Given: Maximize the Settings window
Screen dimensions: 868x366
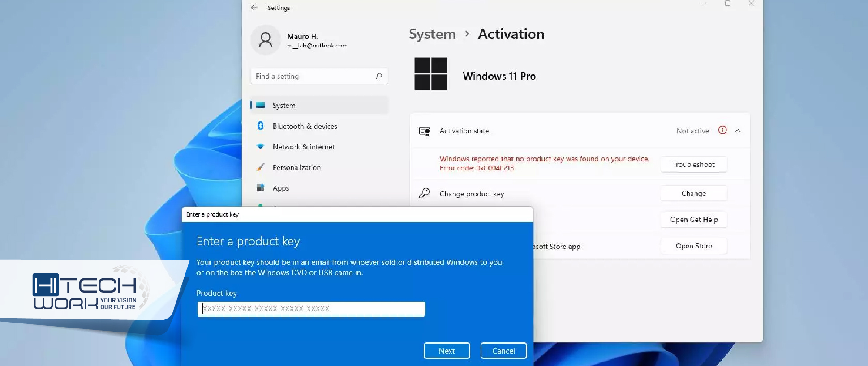Looking at the screenshot, I should pyautogui.click(x=727, y=4).
